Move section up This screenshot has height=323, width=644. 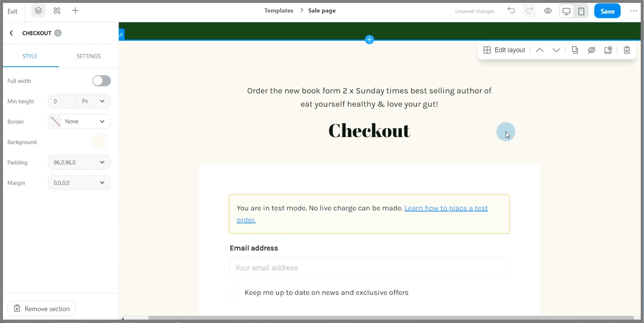540,50
